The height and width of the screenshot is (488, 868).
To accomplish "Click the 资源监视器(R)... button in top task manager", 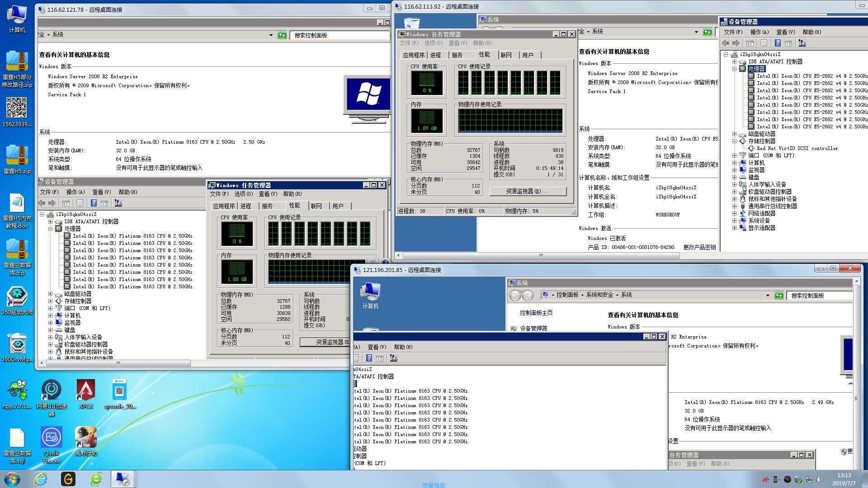I will click(528, 192).
